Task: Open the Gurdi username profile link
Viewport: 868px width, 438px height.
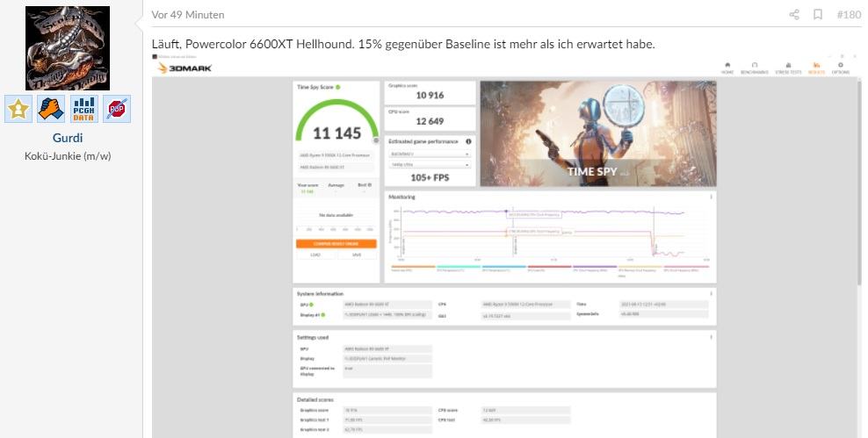Action: [x=68, y=138]
